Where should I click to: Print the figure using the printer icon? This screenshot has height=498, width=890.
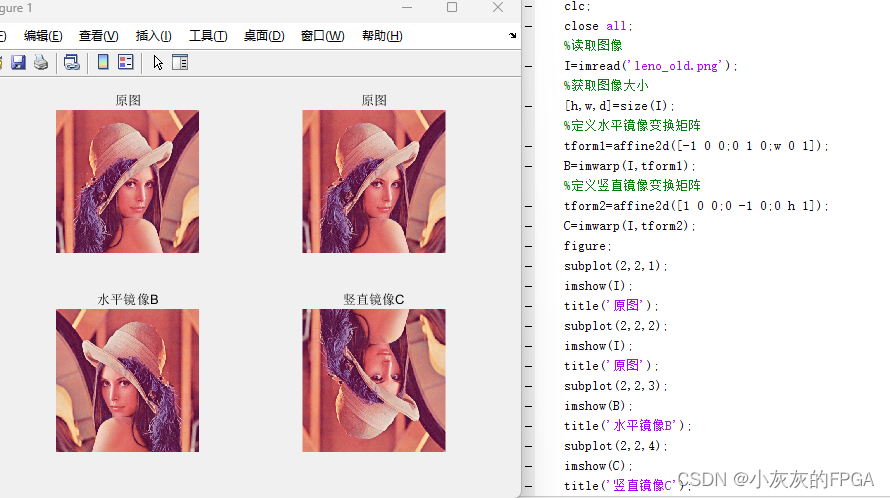point(41,62)
